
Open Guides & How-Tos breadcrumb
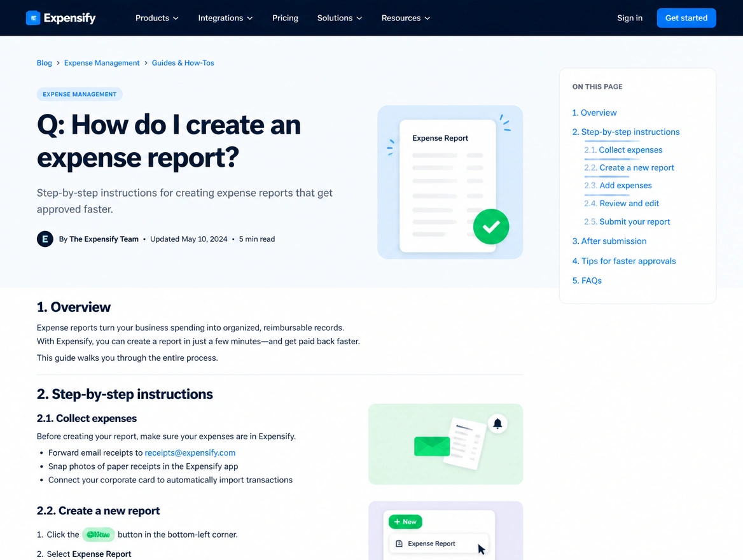(x=183, y=62)
